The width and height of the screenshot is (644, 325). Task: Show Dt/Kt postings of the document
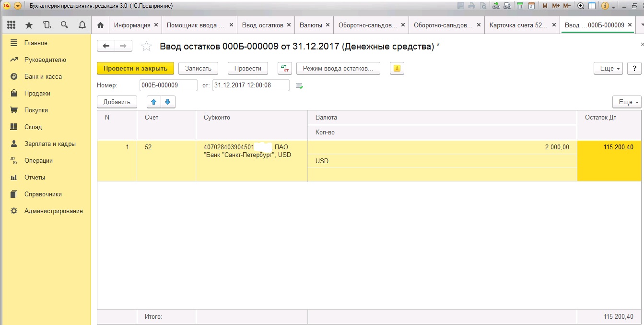tap(285, 68)
